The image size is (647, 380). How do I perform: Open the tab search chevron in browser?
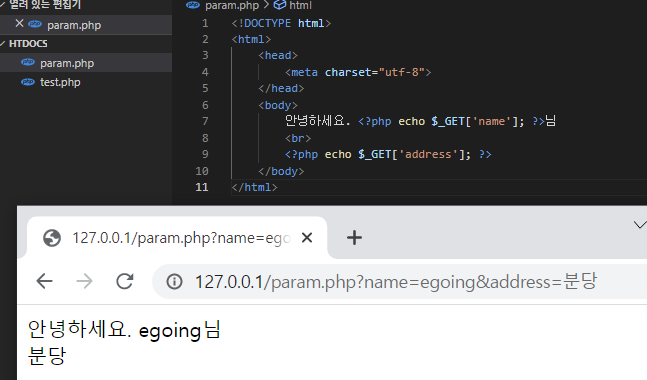pyautogui.click(x=640, y=225)
